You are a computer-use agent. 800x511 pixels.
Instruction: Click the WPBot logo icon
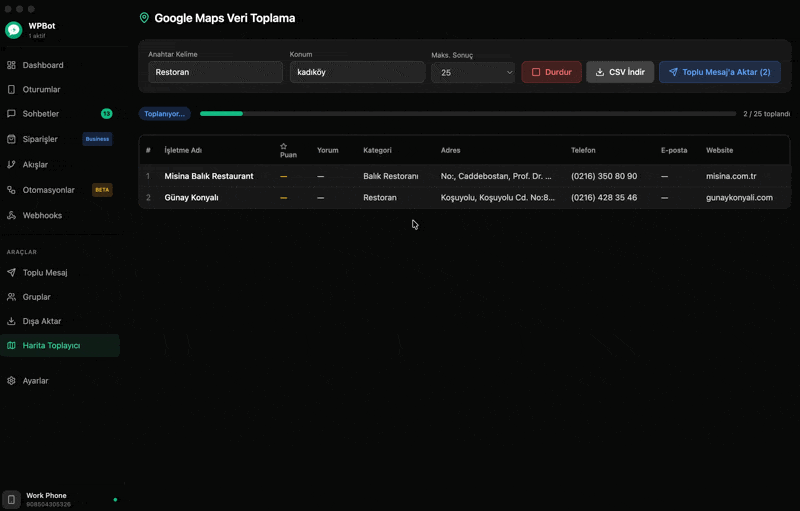[x=14, y=30]
